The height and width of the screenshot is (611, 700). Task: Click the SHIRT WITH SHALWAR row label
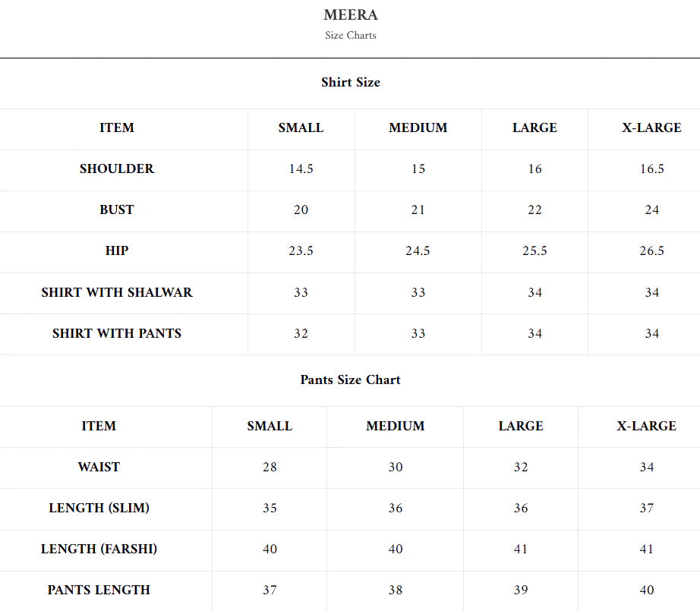point(117,292)
